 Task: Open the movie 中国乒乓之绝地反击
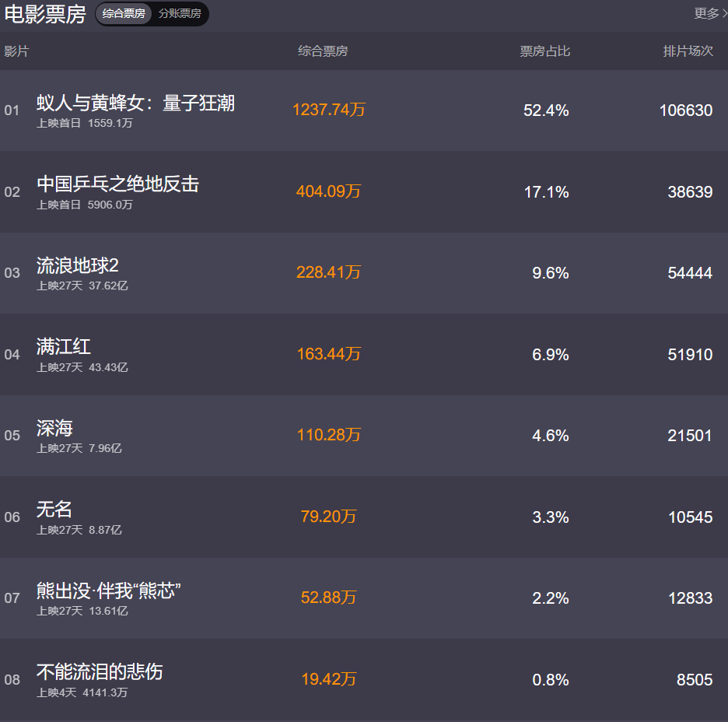pos(117,184)
